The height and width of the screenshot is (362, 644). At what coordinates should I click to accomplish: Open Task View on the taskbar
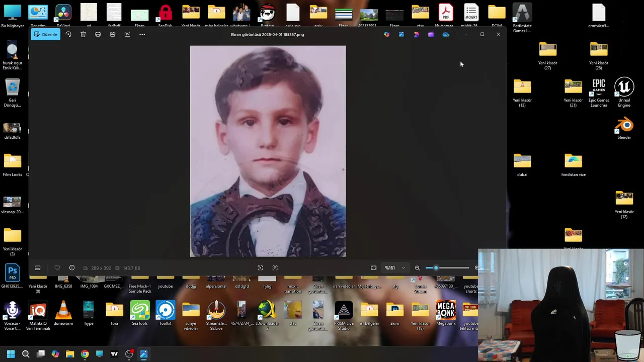point(41,354)
